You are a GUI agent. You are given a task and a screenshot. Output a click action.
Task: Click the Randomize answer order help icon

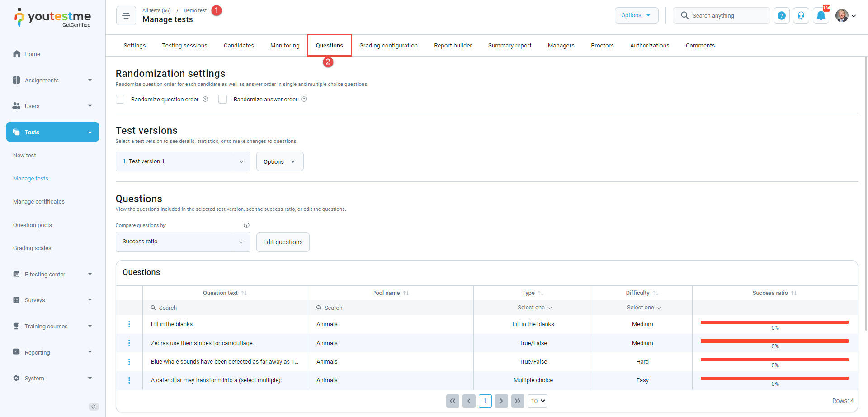304,99
